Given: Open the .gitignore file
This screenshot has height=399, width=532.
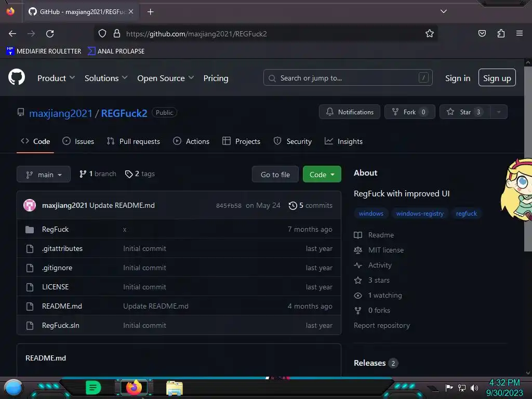Looking at the screenshot, I should (57, 268).
